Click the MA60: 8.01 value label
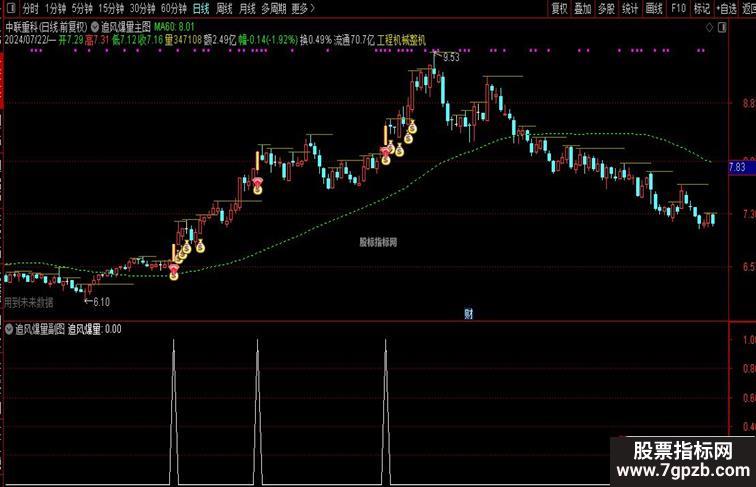 coord(174,27)
